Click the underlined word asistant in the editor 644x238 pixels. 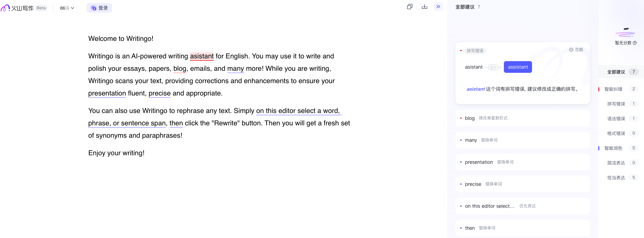pos(202,56)
